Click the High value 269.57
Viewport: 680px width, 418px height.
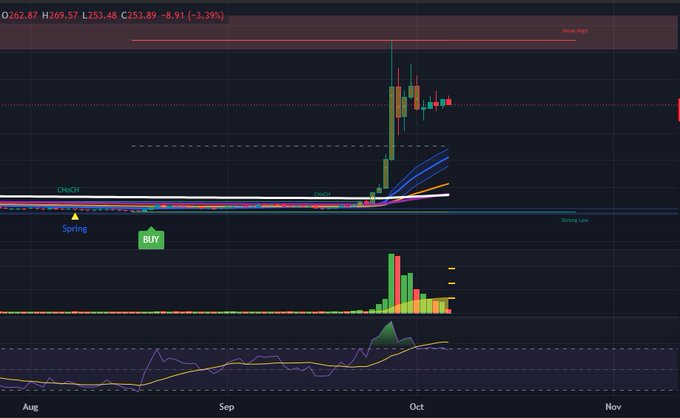click(x=63, y=16)
